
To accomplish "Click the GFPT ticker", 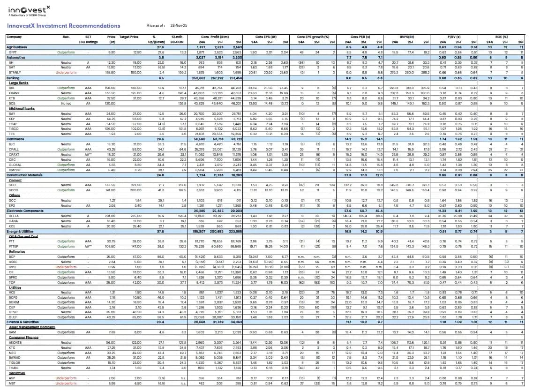I will (x=13, y=53).
